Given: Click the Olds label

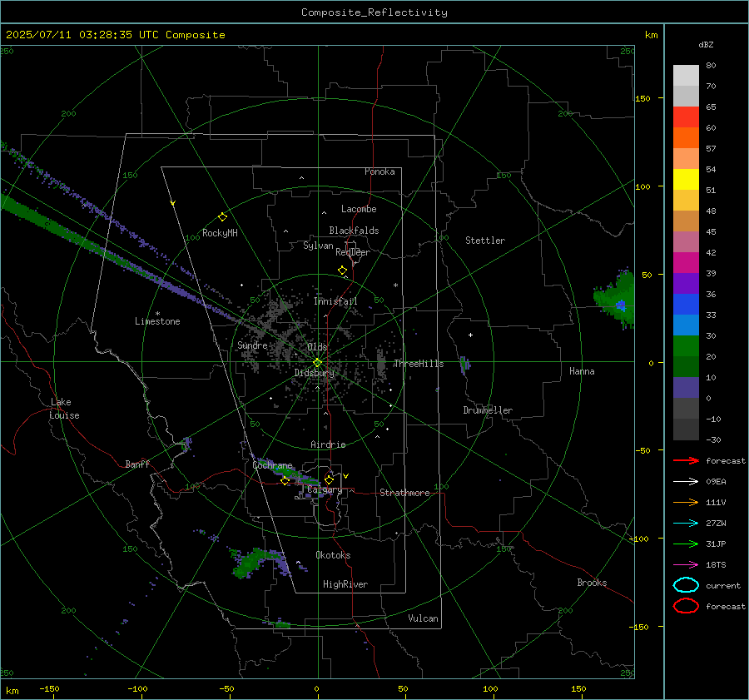Looking at the screenshot, I should point(317,347).
